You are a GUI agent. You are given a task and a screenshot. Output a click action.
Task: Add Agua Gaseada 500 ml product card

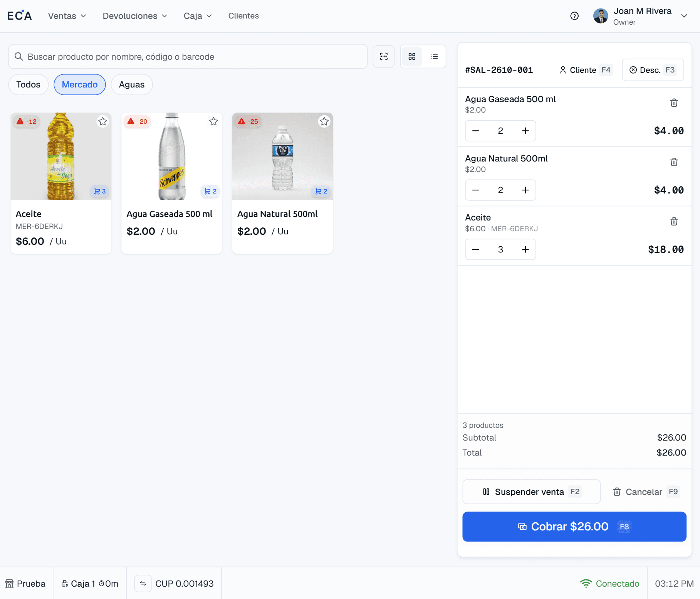point(172,183)
